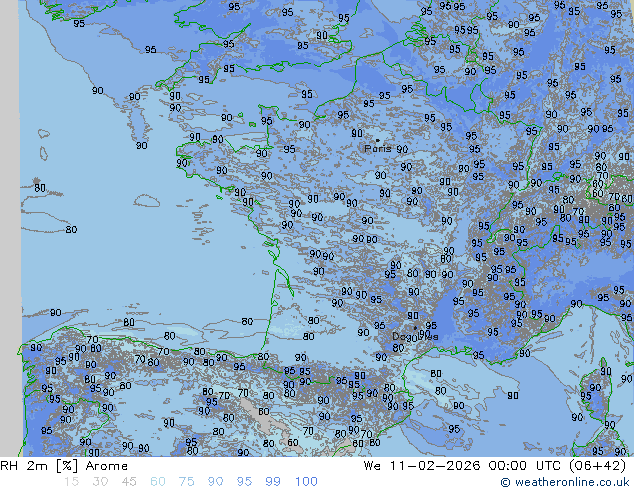634x490 pixels.
Task: Select the 90 value in the bottom legend
Action: 216,481
